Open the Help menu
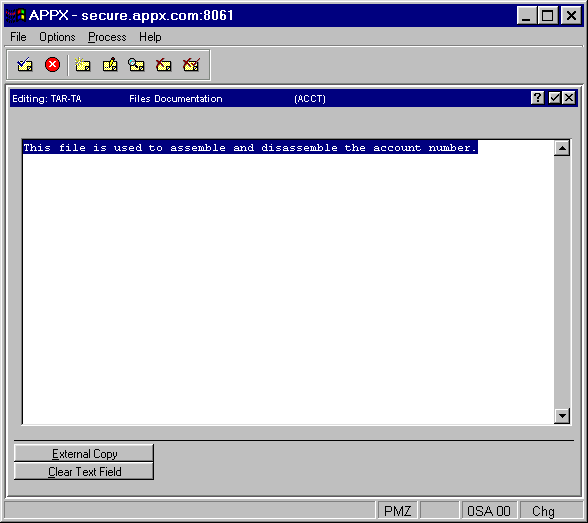 coord(150,37)
